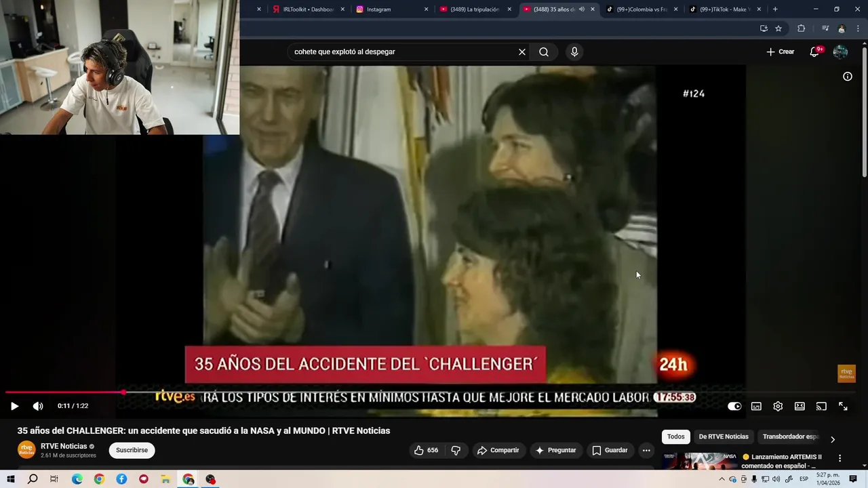
Task: Mute the tab using its speaker icon
Action: coord(581,9)
